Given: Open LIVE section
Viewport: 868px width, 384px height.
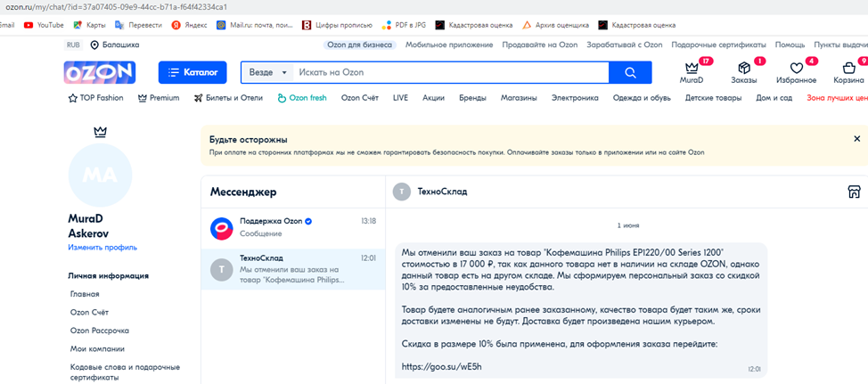Looking at the screenshot, I should click(400, 98).
